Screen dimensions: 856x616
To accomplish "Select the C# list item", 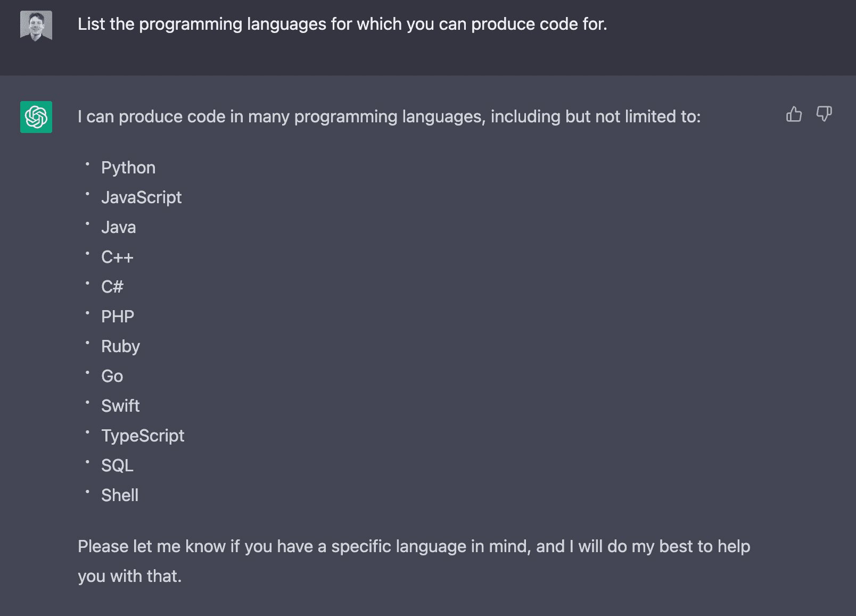I will coord(112,287).
